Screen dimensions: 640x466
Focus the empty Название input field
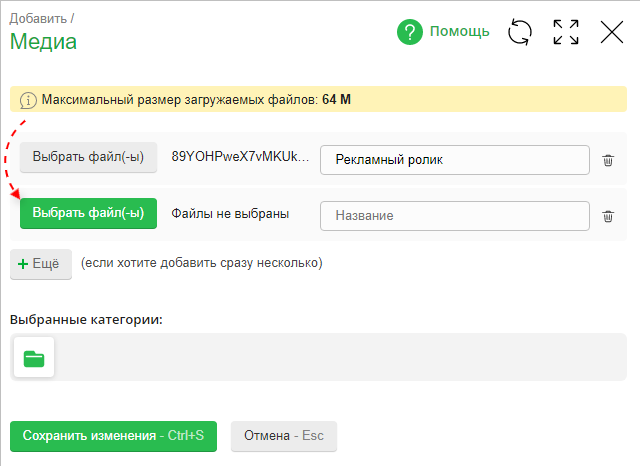[455, 215]
